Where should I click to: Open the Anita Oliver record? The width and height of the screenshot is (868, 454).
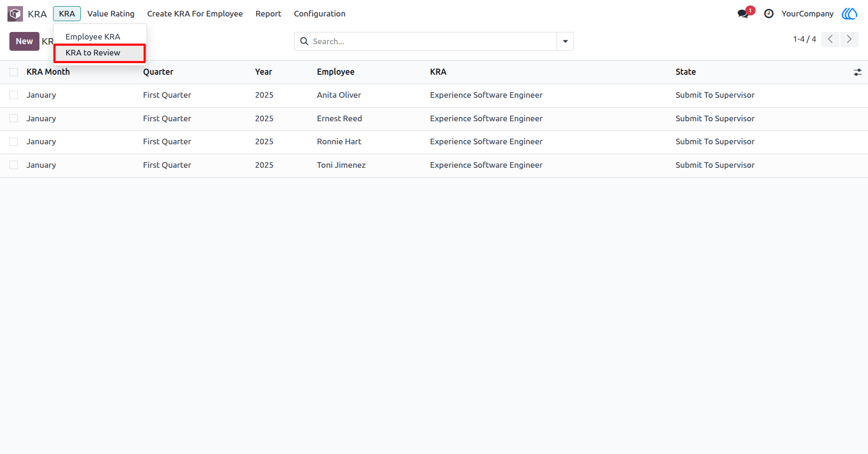click(339, 95)
